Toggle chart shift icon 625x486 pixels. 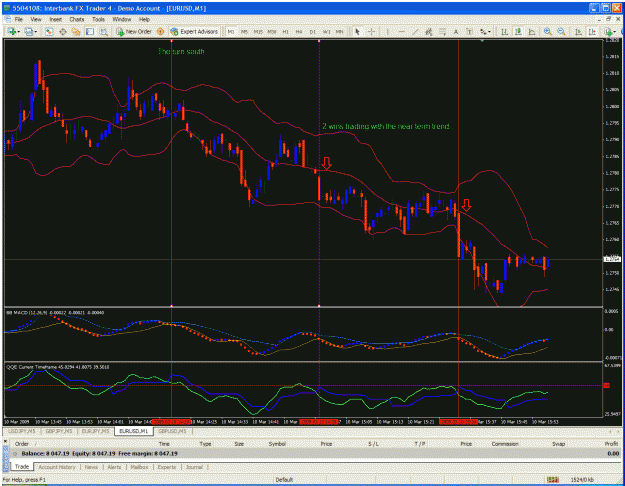[x=592, y=31]
